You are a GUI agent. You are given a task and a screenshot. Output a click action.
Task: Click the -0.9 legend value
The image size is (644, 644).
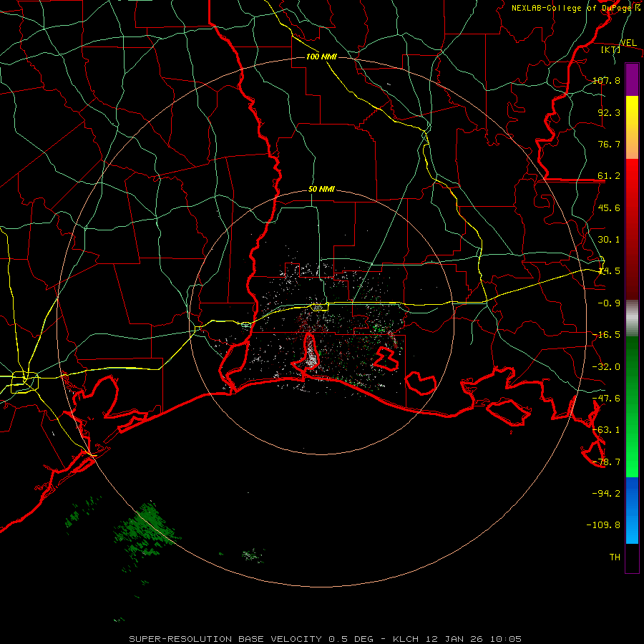[x=609, y=303]
